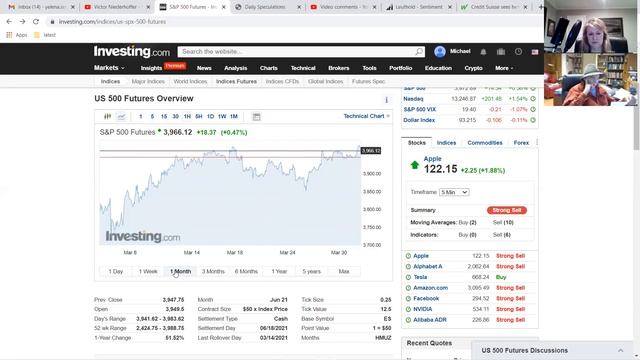Change edition via US flag icon
Screen dimensions: 640x360
(535, 52)
